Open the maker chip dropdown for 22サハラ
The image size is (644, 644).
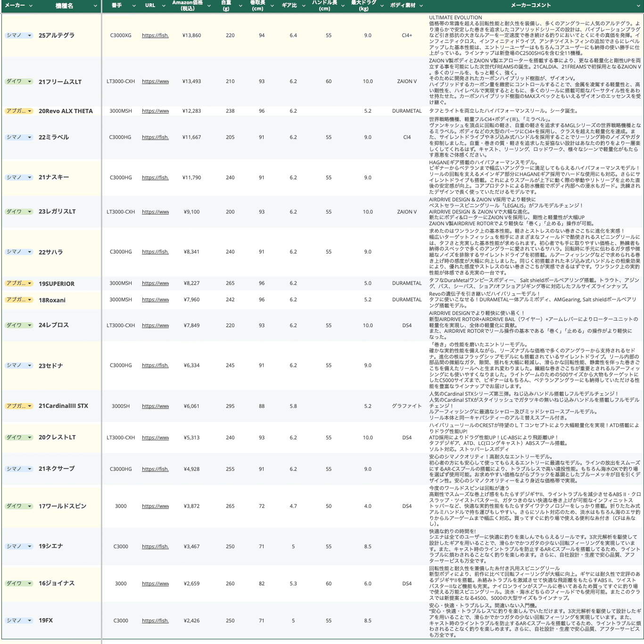click(30, 252)
